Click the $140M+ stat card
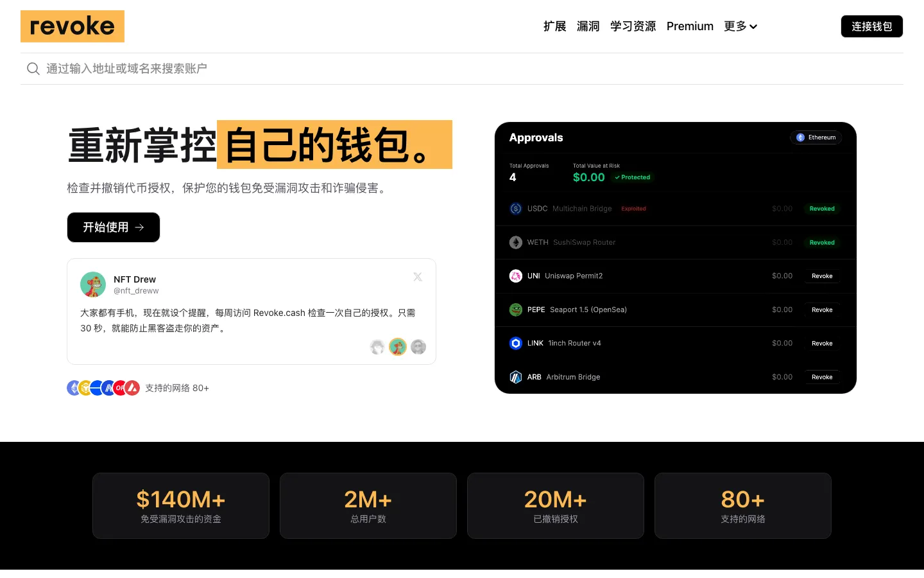This screenshot has height=578, width=924. pos(181,506)
